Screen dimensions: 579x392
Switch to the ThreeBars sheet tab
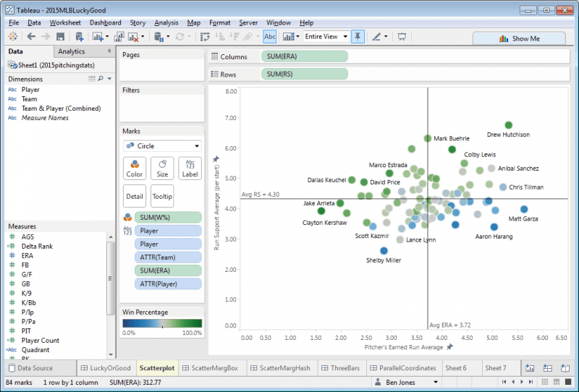point(340,368)
